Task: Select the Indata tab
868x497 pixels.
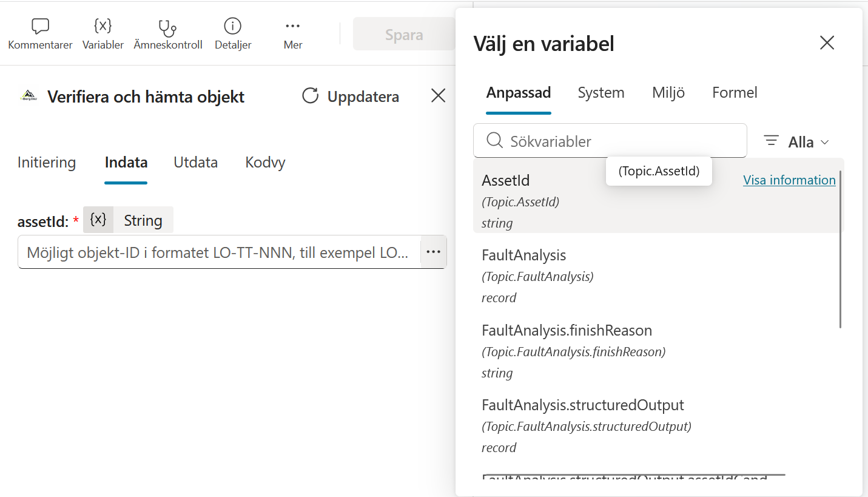Action: pos(126,163)
